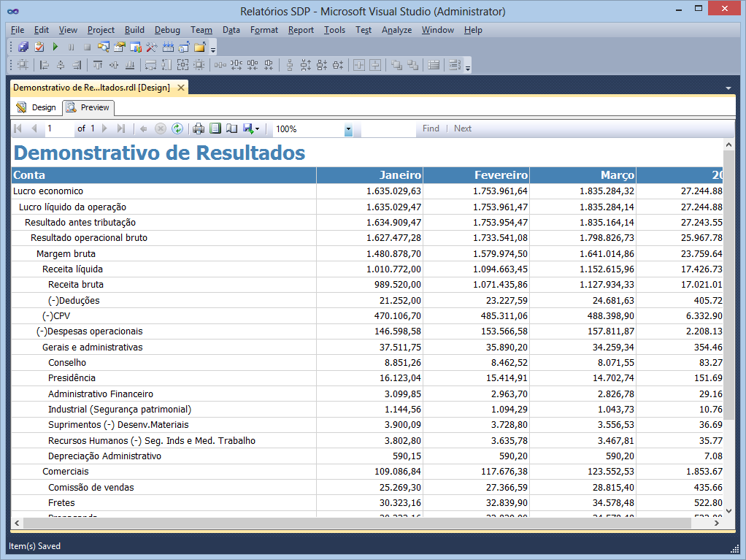746x560 pixels.
Task: Select the Demonstrativo de Resultados.rdl document tab
Action: [92, 88]
